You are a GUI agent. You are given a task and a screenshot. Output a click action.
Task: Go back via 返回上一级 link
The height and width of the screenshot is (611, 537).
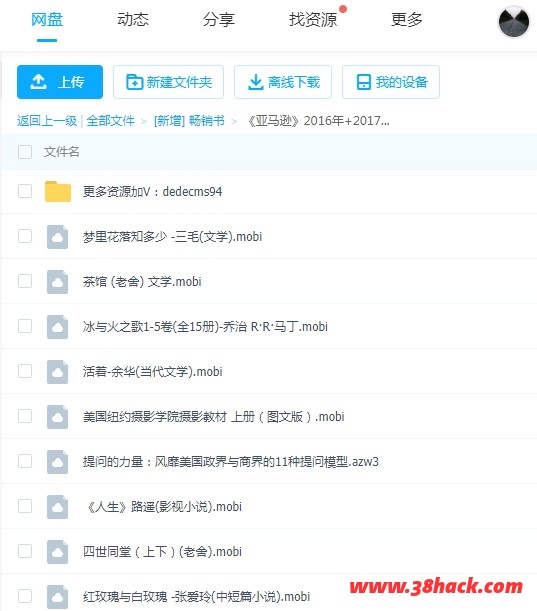(x=47, y=121)
